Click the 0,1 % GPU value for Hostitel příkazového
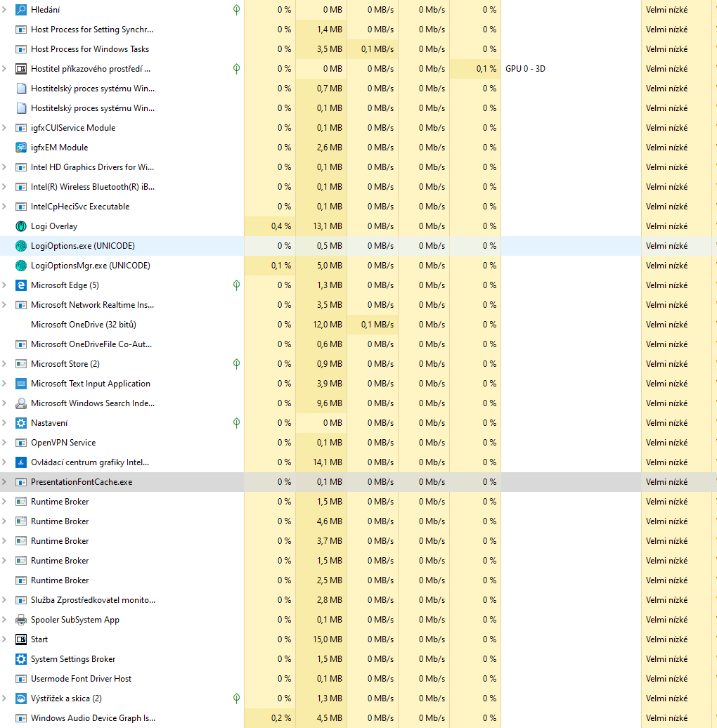The height and width of the screenshot is (728, 717). [x=486, y=69]
